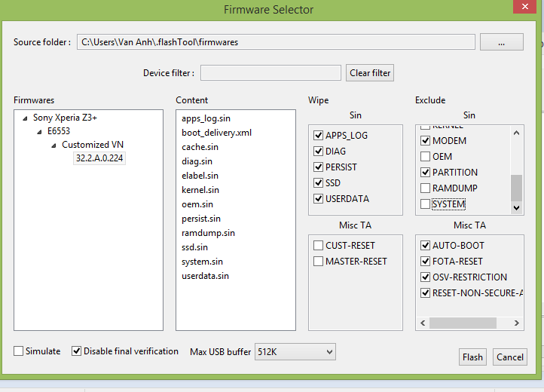Enable the MASTER-RESET option
Screen dimensions: 544x392
pyautogui.click(x=318, y=262)
